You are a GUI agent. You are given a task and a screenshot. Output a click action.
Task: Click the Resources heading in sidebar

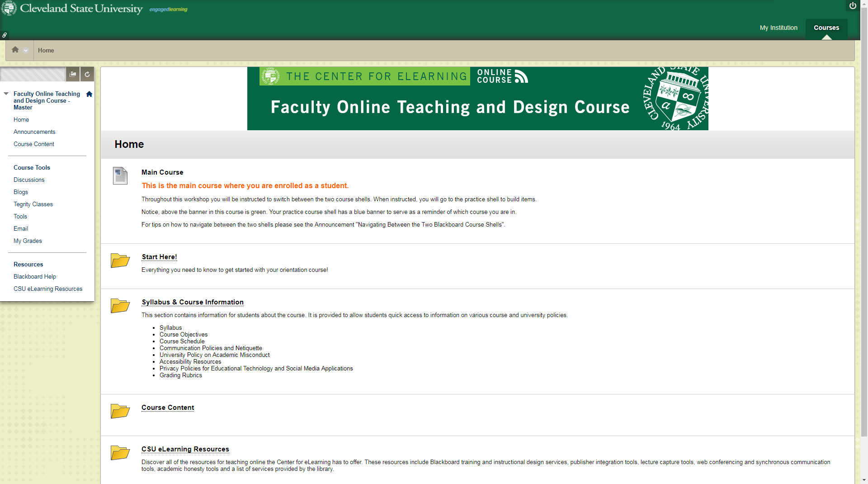point(28,264)
